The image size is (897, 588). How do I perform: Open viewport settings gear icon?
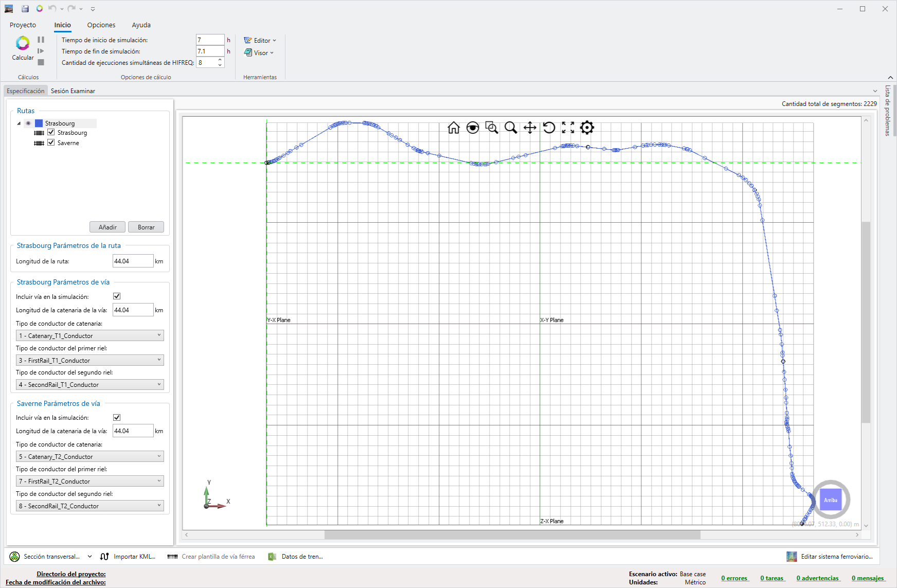(587, 128)
